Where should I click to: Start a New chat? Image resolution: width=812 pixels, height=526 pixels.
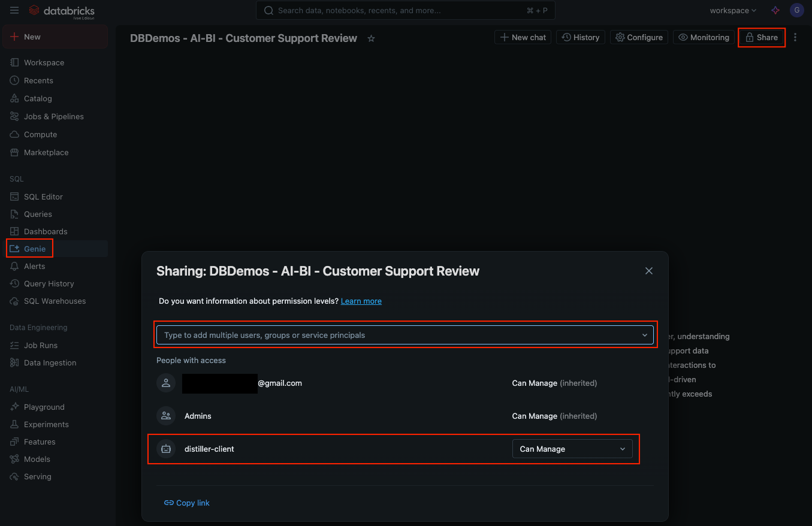(x=523, y=37)
